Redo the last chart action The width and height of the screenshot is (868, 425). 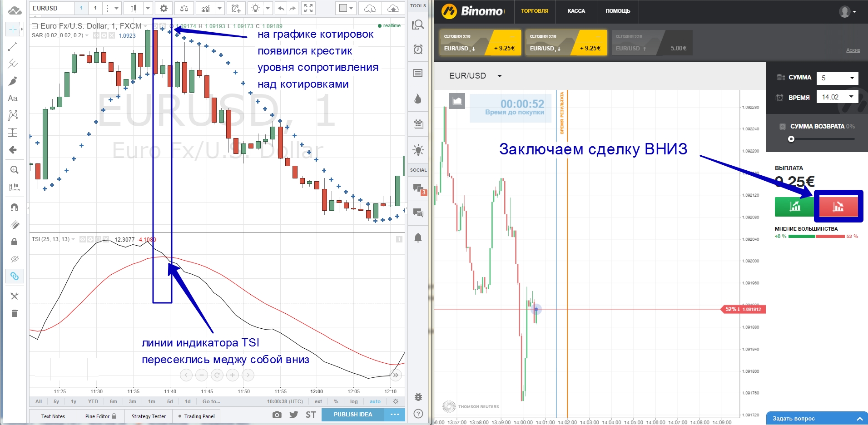pyautogui.click(x=293, y=8)
